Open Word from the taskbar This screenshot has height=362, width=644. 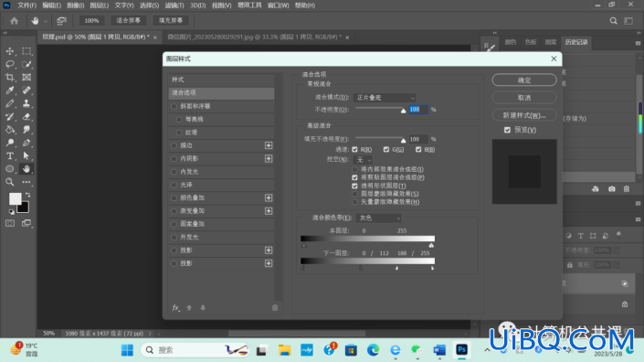click(439, 350)
